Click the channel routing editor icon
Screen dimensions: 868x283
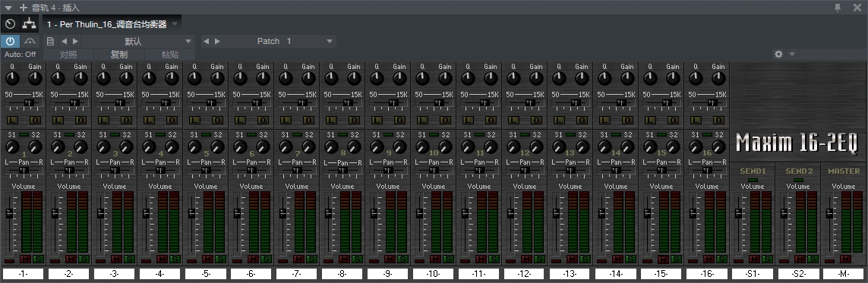[29, 24]
